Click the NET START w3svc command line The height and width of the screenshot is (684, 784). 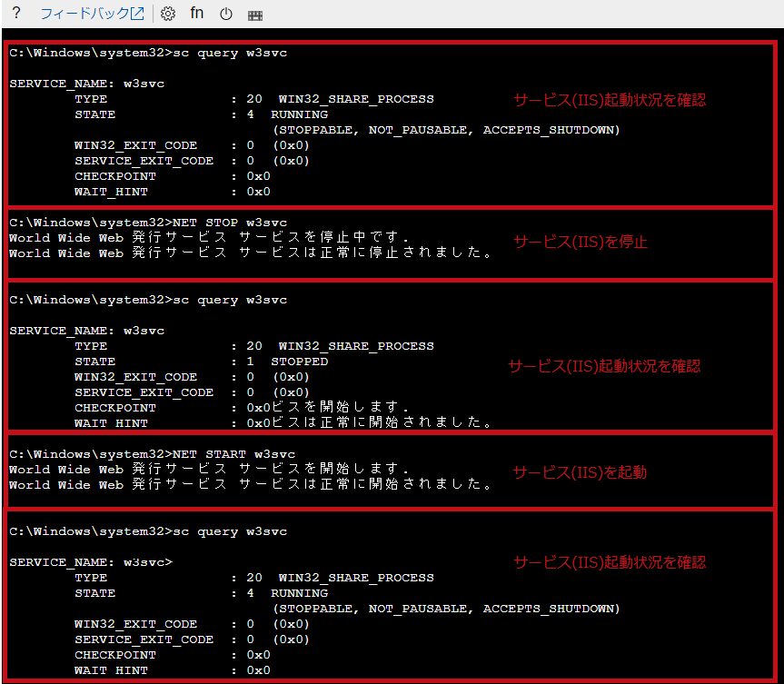(x=152, y=454)
